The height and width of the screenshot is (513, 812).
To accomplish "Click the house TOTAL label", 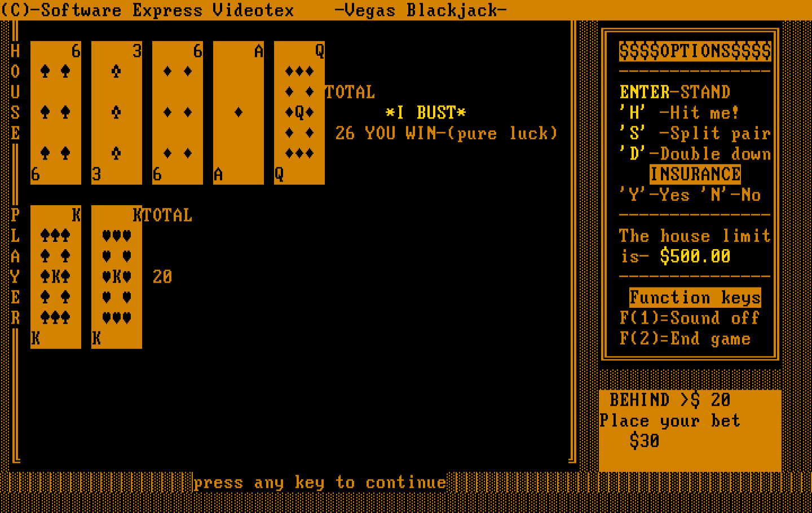I will pyautogui.click(x=350, y=92).
